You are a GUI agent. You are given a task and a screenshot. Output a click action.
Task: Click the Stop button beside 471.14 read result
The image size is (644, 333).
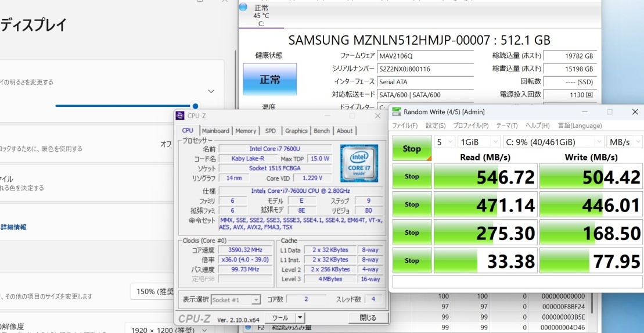pyautogui.click(x=412, y=205)
